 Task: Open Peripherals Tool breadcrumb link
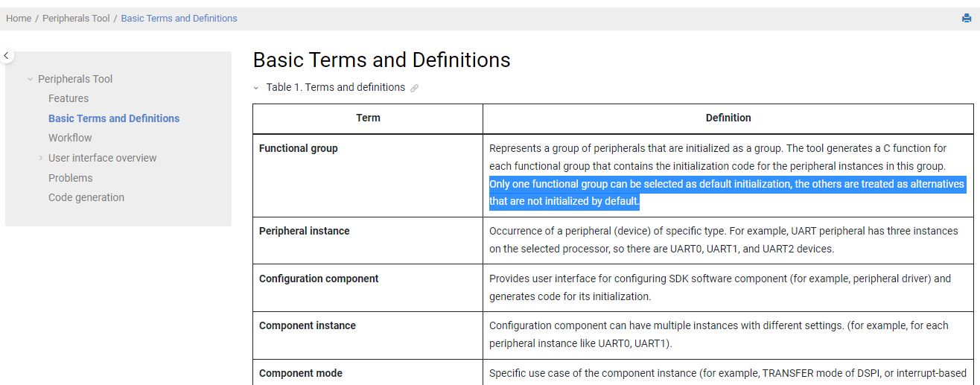pyautogui.click(x=76, y=19)
